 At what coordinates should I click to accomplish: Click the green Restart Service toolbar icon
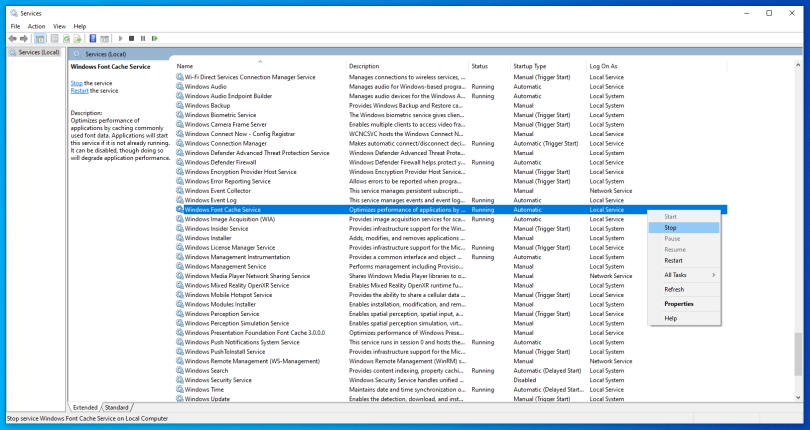point(155,39)
